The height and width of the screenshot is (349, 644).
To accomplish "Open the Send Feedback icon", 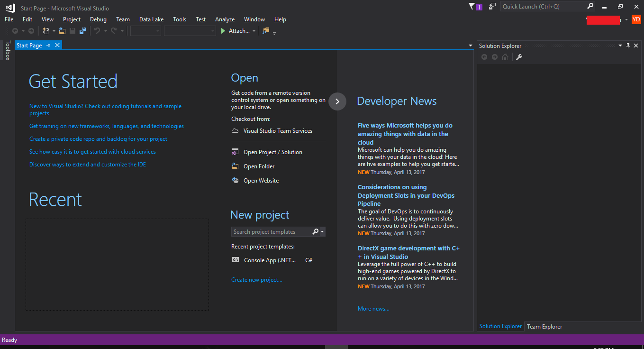I will tap(492, 6).
